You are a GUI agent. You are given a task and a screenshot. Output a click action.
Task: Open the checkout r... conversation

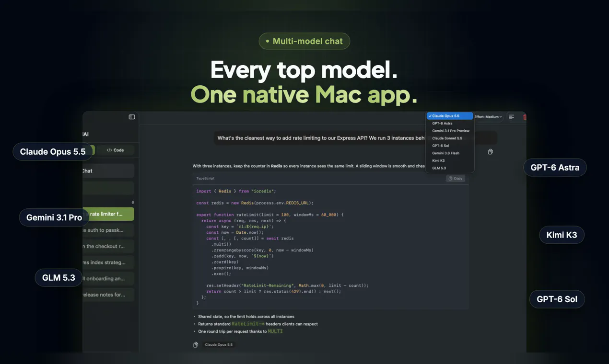[108, 247]
